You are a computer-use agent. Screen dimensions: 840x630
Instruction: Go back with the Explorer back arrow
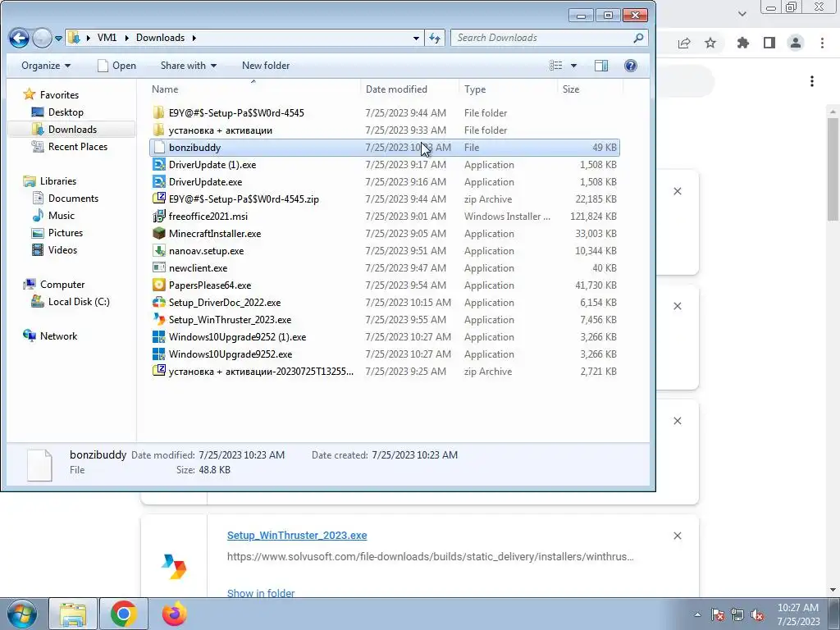click(x=19, y=38)
